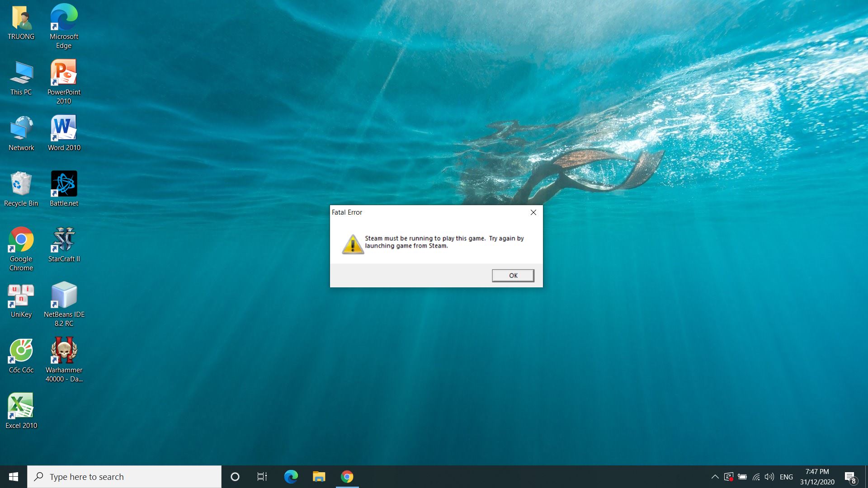Click the Windows Start menu button
The image size is (868, 488).
[x=13, y=476]
